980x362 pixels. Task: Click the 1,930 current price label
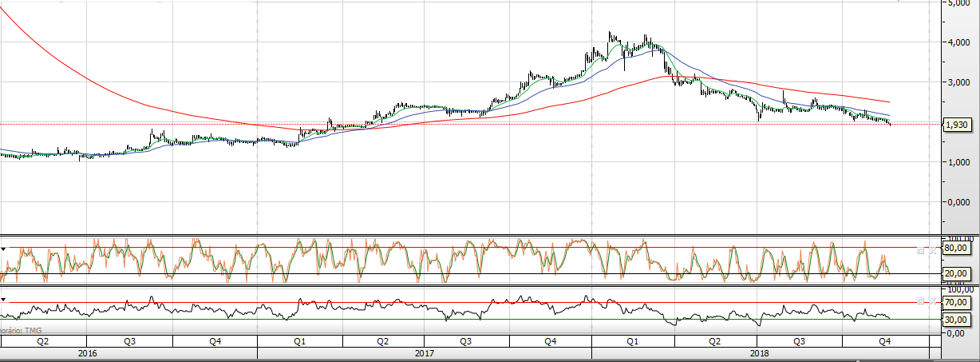click(x=957, y=125)
